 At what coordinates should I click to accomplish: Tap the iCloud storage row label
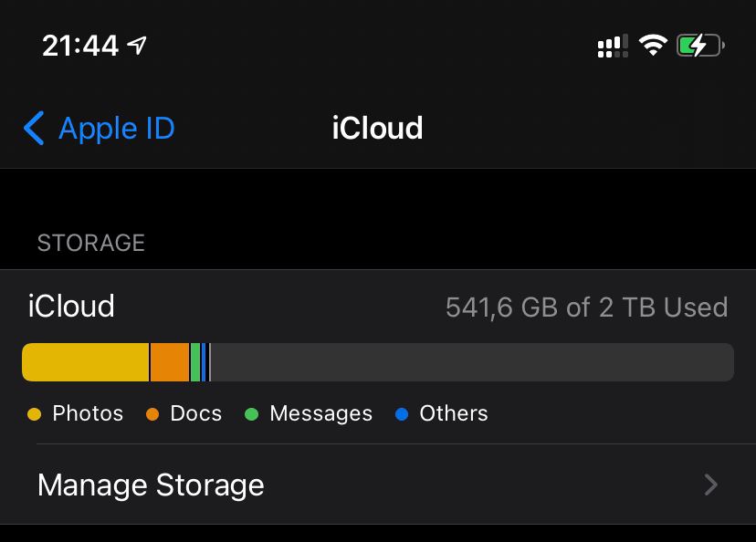71,306
